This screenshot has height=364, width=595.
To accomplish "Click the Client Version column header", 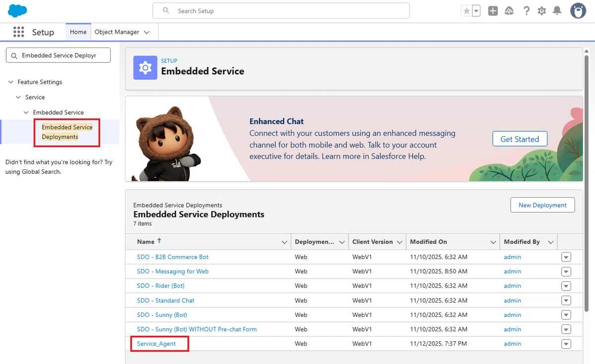I will click(372, 242).
